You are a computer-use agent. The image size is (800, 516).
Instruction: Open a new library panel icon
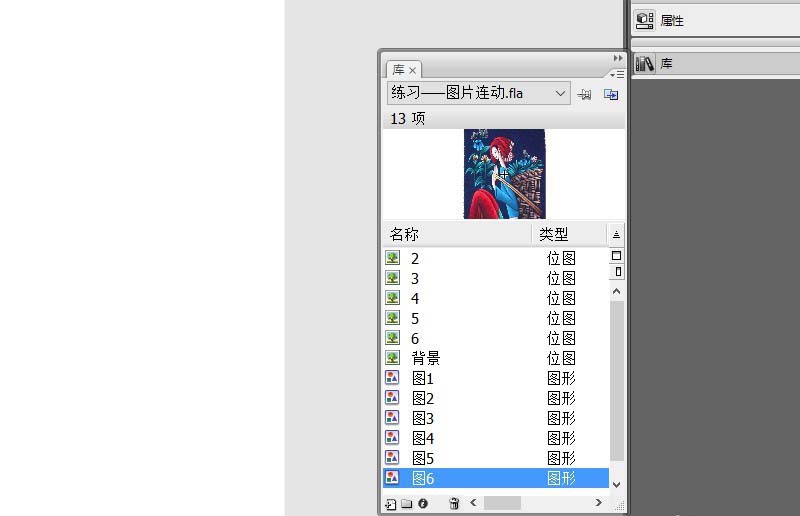click(611, 94)
